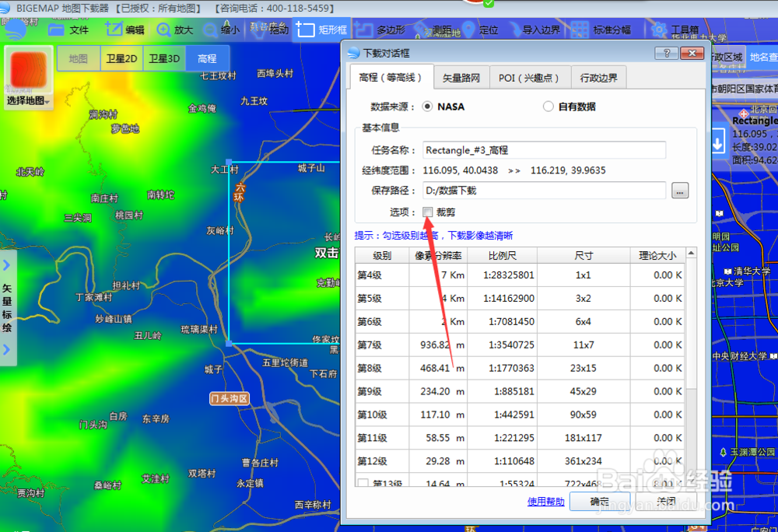Click scale value 1:28325801
The height and width of the screenshot is (532, 778).
click(509, 275)
